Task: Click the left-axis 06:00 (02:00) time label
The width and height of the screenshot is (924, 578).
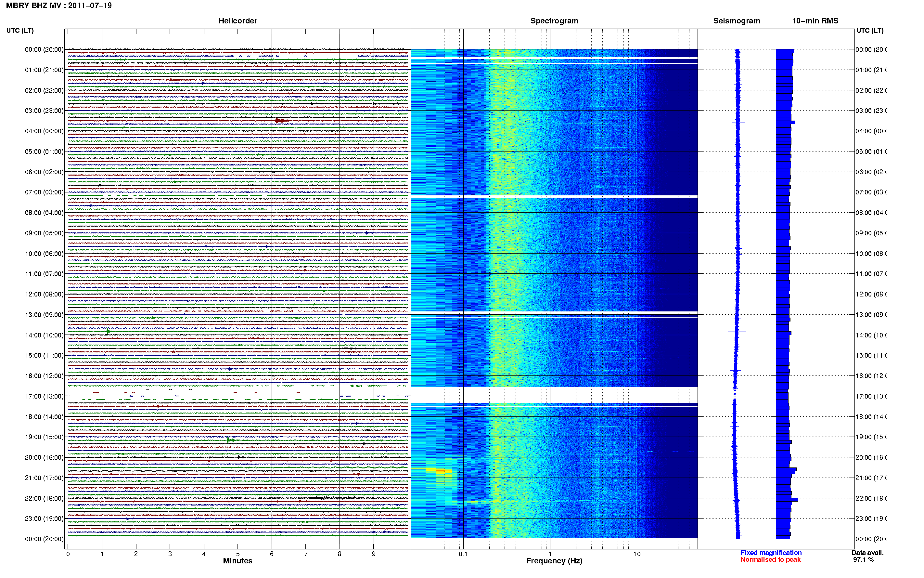Action: click(x=44, y=172)
